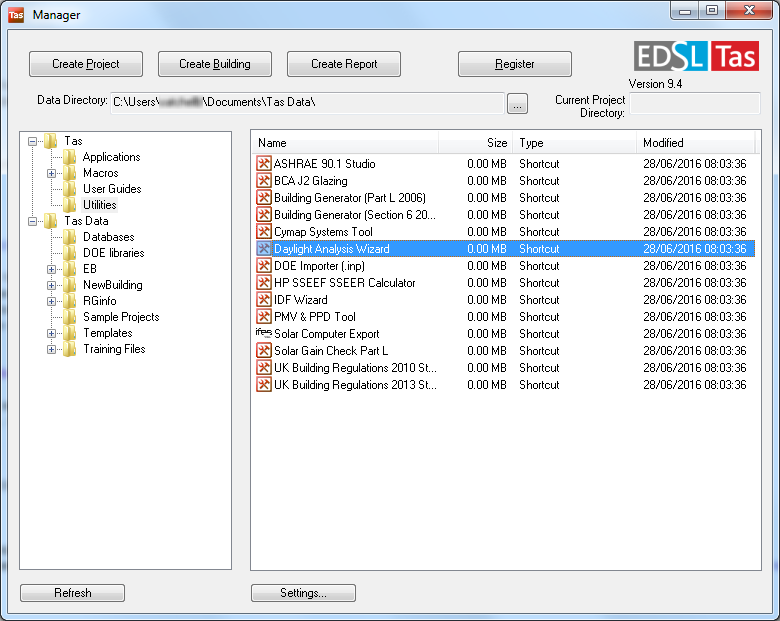780x621 pixels.
Task: Click the Tas app icon in title bar
Action: click(x=16, y=15)
